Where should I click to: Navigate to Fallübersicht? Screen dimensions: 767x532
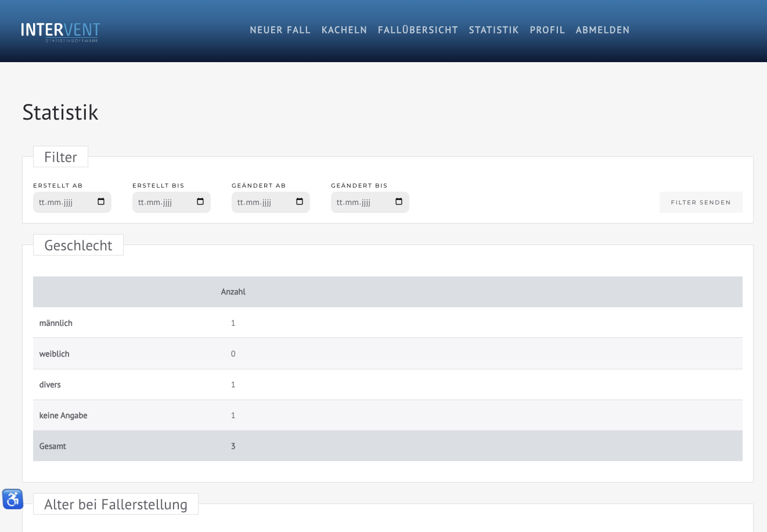(418, 30)
